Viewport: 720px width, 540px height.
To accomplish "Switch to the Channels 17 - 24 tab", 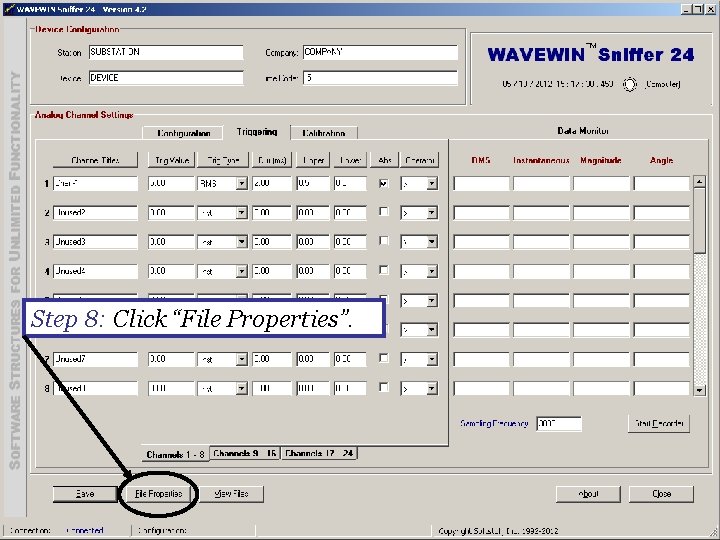I will [319, 453].
